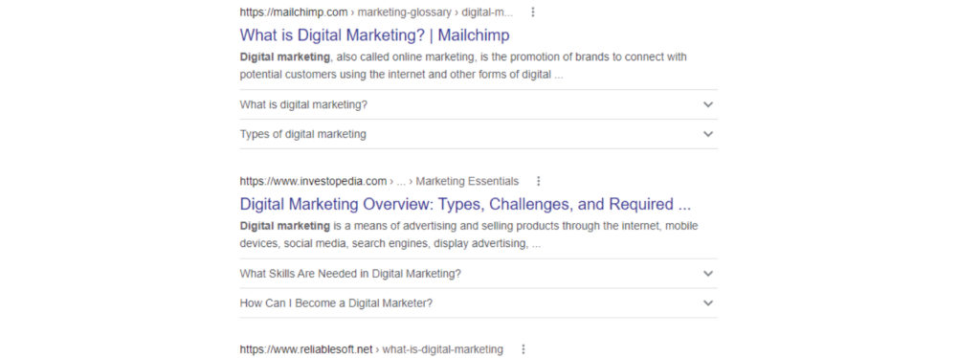Image resolution: width=980 pixels, height=358 pixels.
Task: Open 'Digital Marketing Overview: Types, Challenges' result title
Action: tap(465, 204)
